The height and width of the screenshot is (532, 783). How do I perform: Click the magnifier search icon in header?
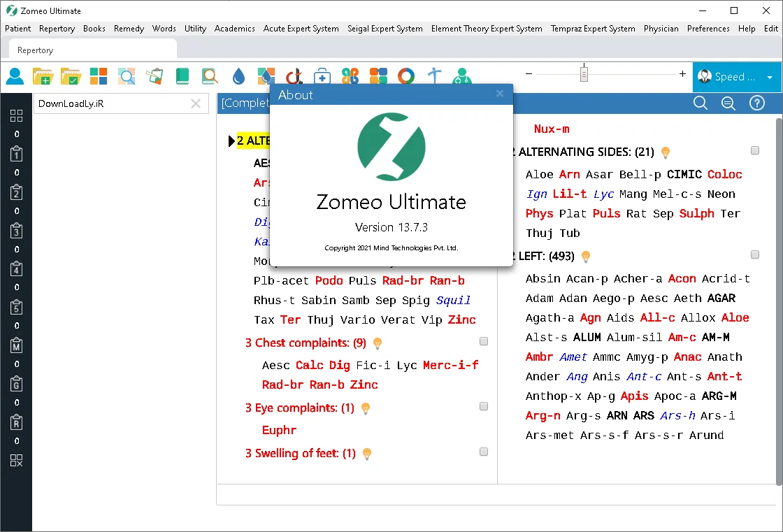(700, 103)
